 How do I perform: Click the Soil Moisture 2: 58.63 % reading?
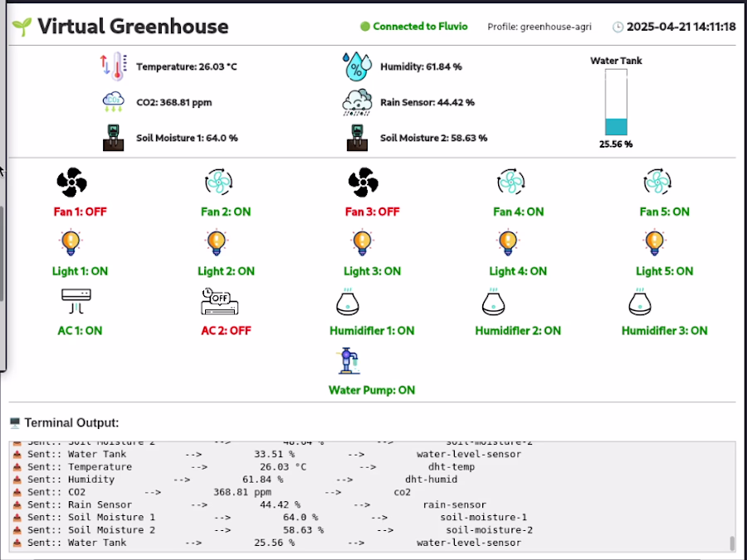(433, 138)
